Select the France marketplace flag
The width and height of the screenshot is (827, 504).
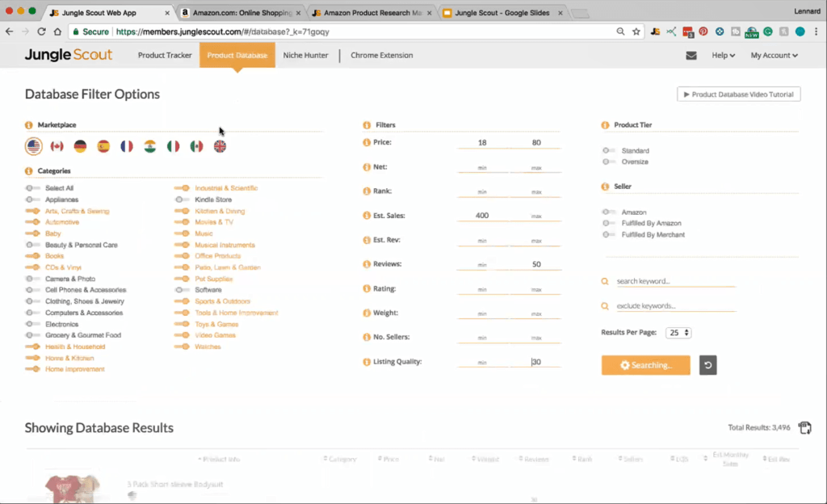(127, 146)
